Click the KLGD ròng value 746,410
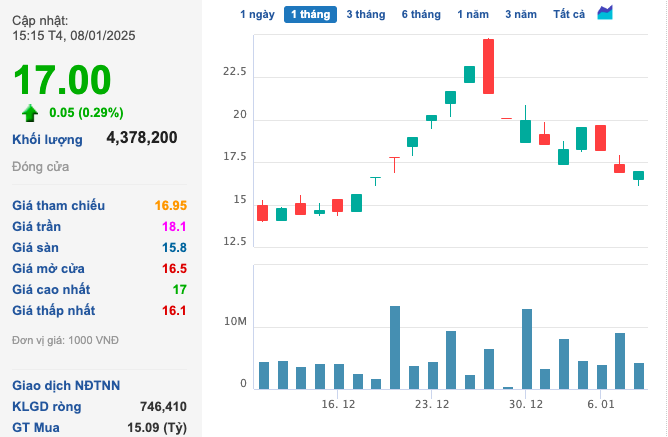This screenshot has height=437, width=668. coord(159,406)
